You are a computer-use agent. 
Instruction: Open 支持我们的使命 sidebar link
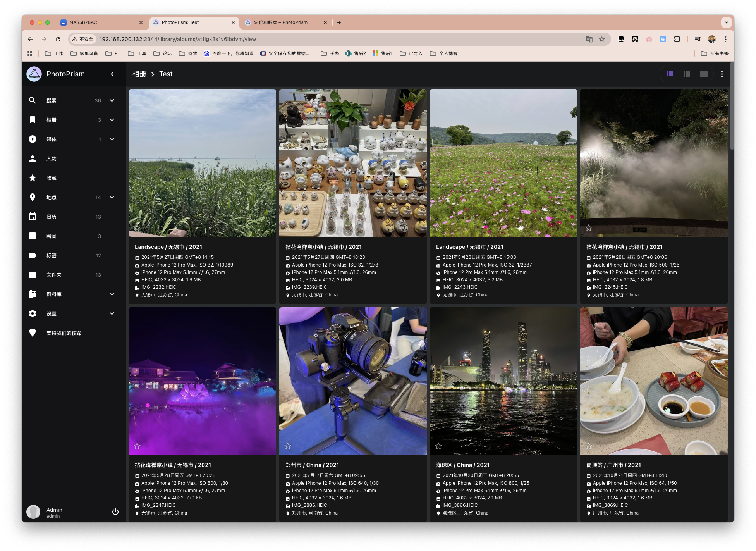click(x=64, y=333)
